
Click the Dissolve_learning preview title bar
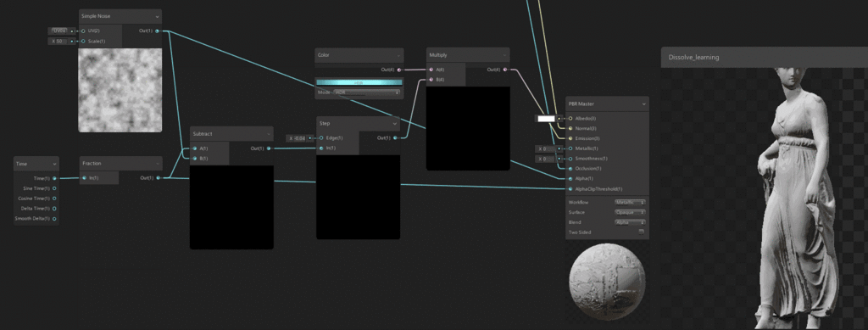coord(765,57)
